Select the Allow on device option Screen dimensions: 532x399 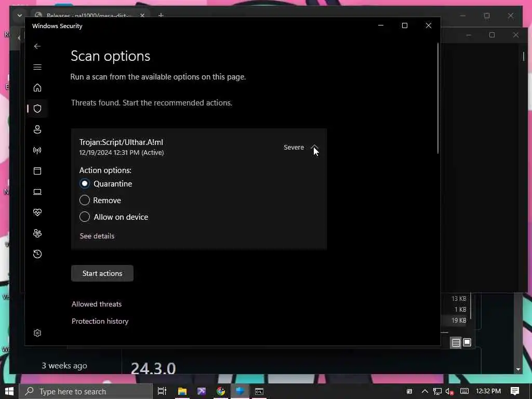coord(85,217)
